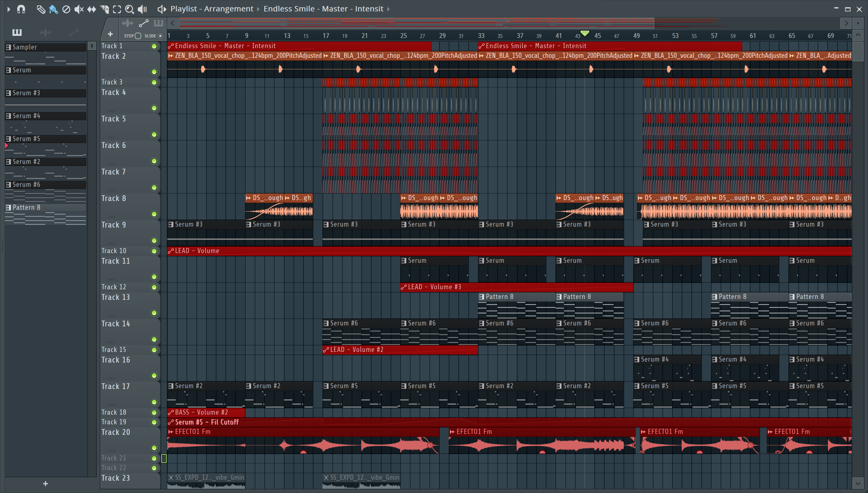Mute Track 10 using green LED
This screenshot has width=868, height=493.
pos(154,251)
